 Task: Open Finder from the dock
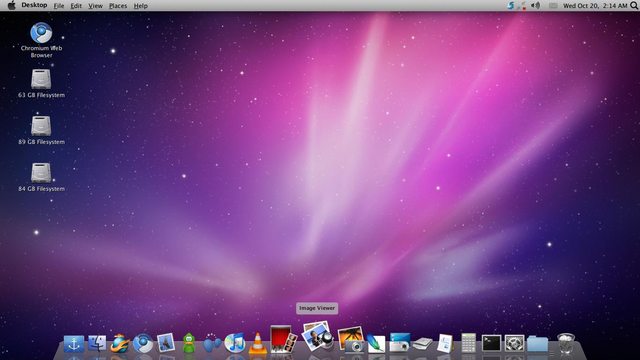(x=97, y=344)
